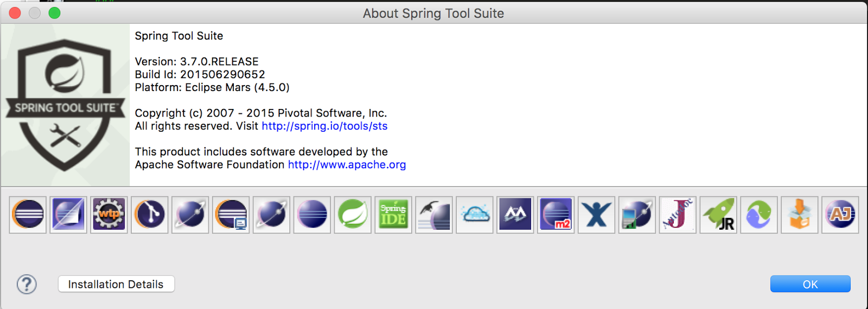Open the WTP gear plugin icon
The height and width of the screenshot is (309, 868).
109,215
